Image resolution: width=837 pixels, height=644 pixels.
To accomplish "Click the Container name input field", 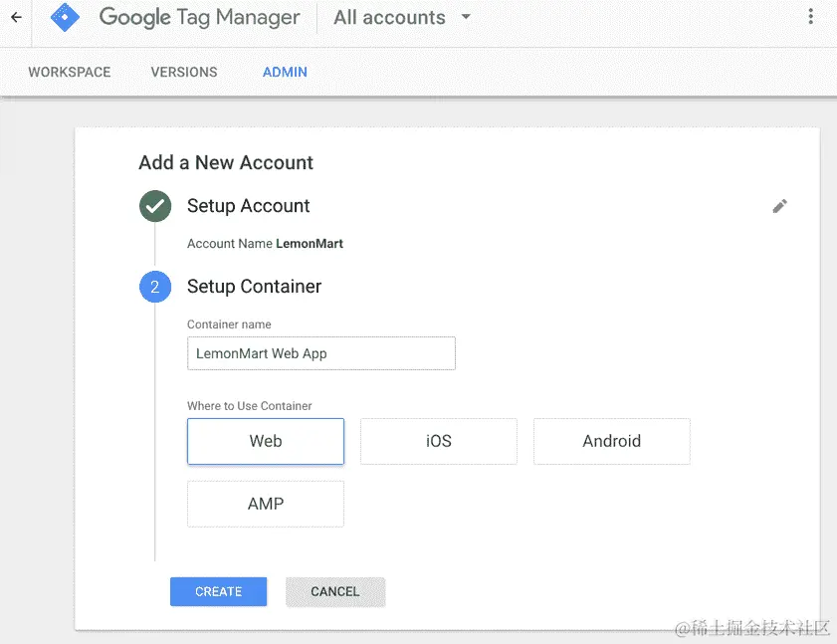I will [x=321, y=353].
